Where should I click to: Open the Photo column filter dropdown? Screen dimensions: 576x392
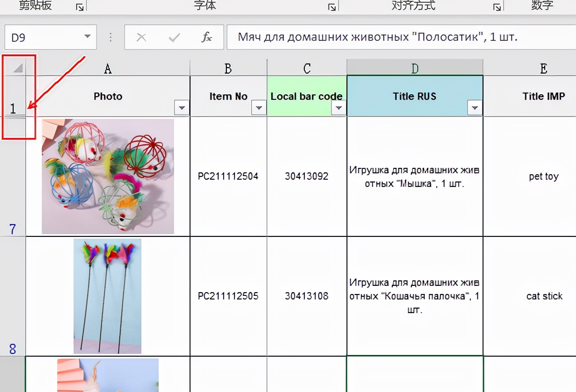click(182, 108)
